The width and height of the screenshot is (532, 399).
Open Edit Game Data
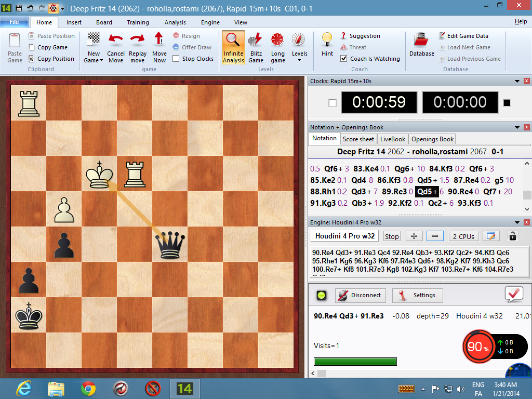463,36
